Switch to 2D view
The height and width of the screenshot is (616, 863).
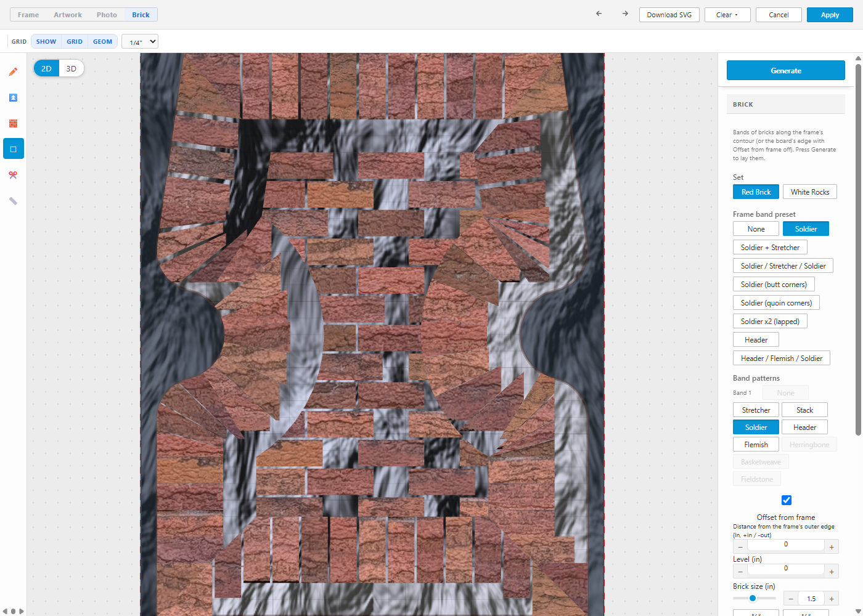click(46, 68)
